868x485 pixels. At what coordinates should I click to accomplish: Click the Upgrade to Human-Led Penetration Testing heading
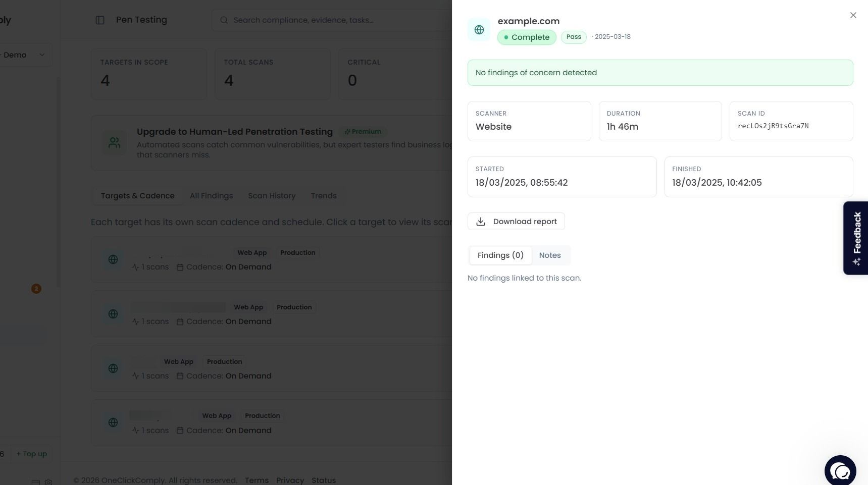point(235,132)
